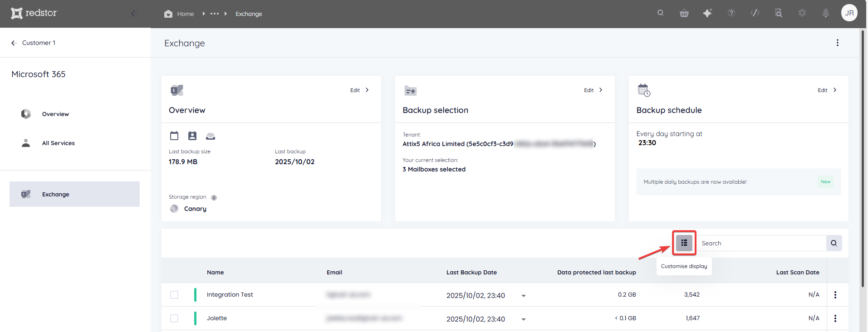Go back to Customer 1
The width and height of the screenshot is (868, 332).
(33, 43)
